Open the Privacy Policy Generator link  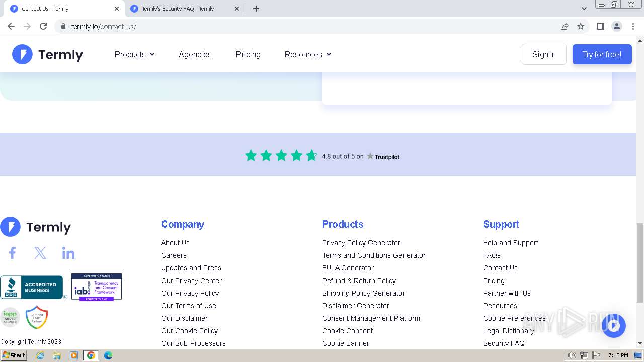pos(361,243)
